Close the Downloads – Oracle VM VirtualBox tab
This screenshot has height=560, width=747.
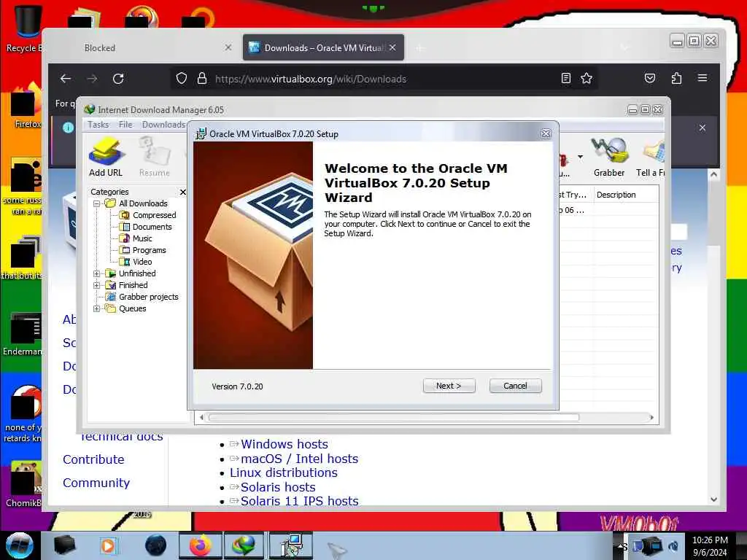click(392, 47)
